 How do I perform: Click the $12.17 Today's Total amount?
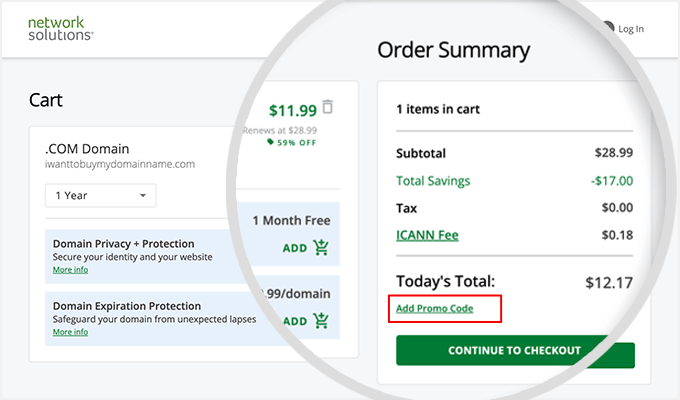click(608, 283)
